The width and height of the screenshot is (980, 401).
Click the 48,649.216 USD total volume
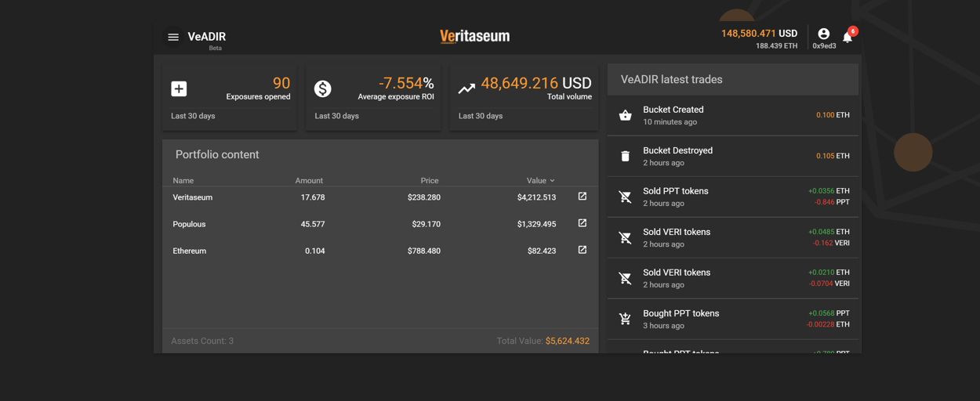pos(536,83)
